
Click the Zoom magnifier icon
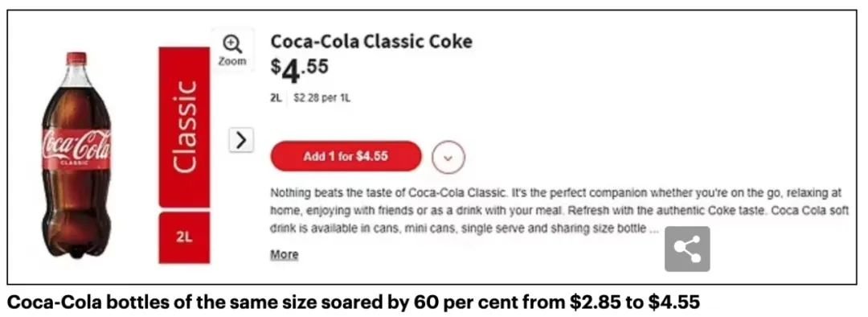click(x=232, y=43)
